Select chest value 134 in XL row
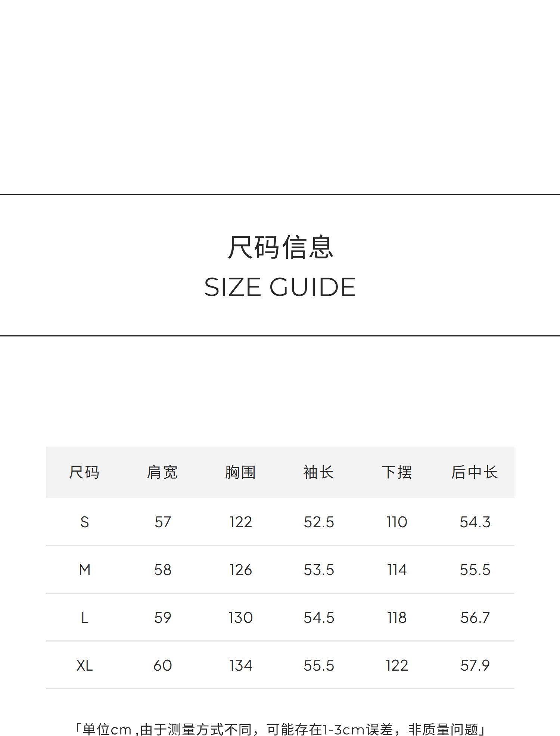The image size is (560, 736). [241, 665]
